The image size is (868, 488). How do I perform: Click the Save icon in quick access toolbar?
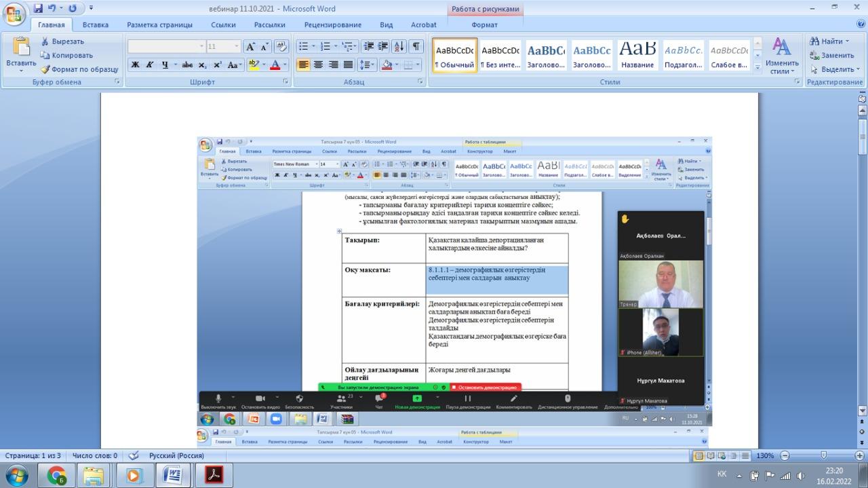(x=38, y=8)
